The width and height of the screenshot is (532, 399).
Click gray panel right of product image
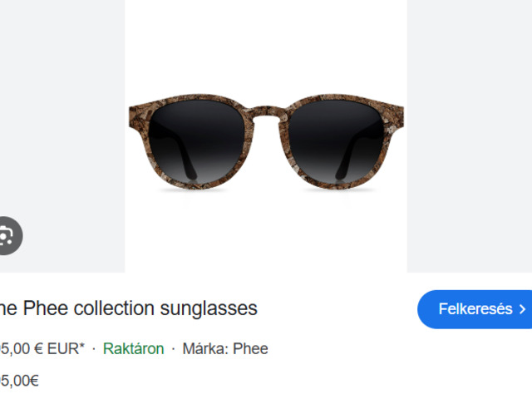coord(470,136)
